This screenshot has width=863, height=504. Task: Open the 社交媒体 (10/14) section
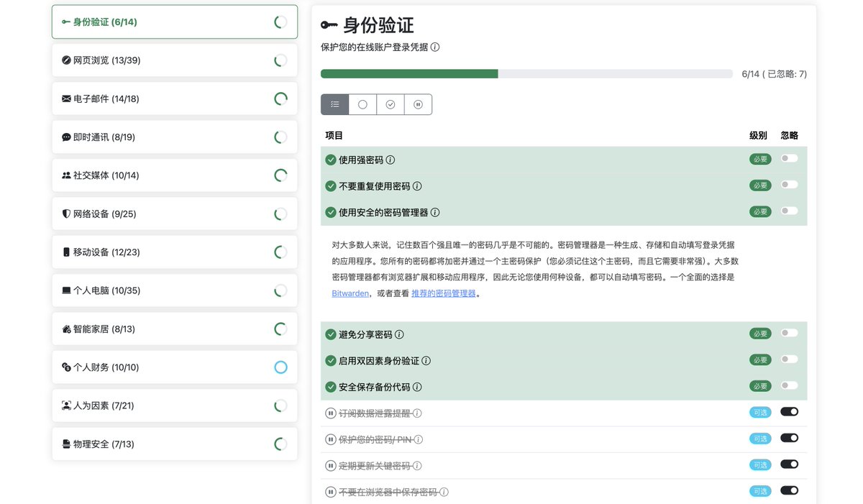point(175,175)
